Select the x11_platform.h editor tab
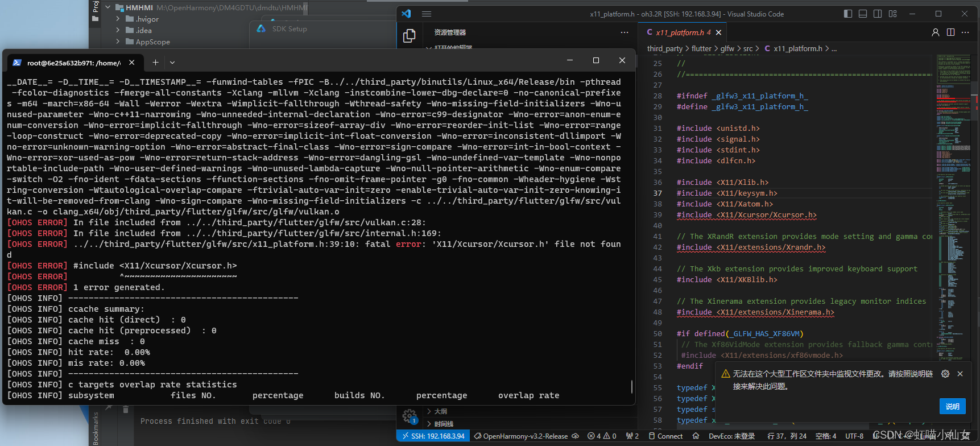This screenshot has width=980, height=446. pos(683,32)
